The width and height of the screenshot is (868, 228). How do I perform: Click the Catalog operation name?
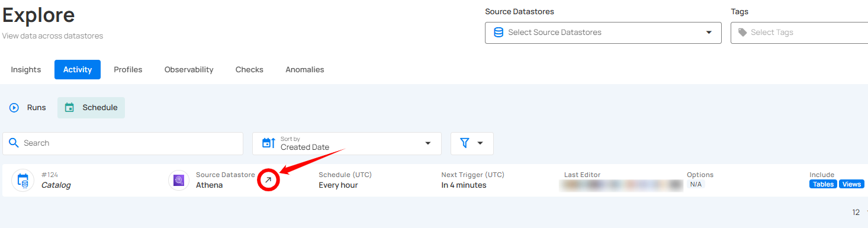[x=56, y=185]
